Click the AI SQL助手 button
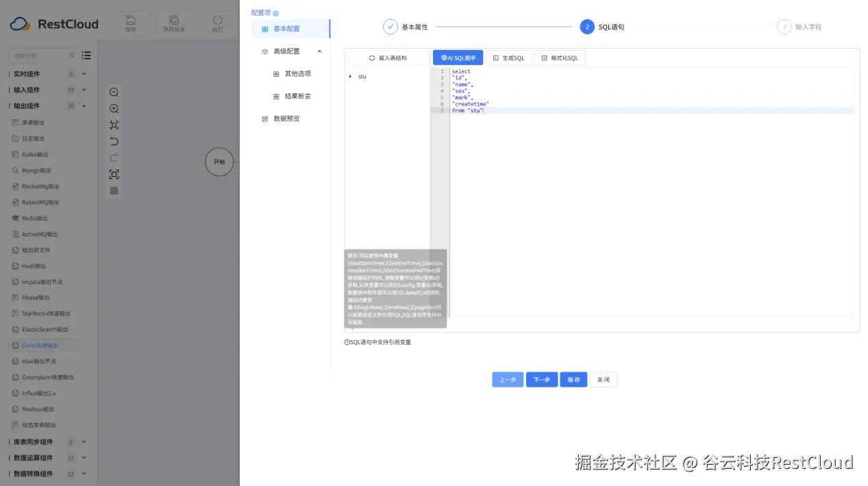The image size is (868, 486). [458, 58]
